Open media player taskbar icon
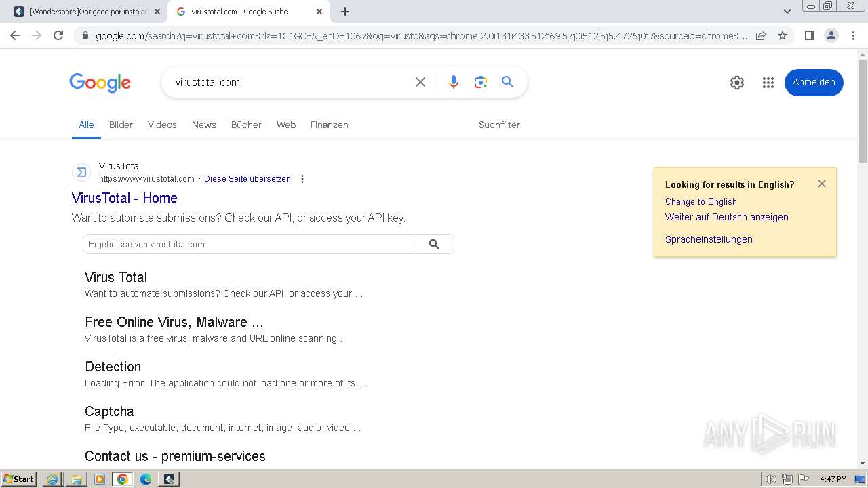 (100, 479)
